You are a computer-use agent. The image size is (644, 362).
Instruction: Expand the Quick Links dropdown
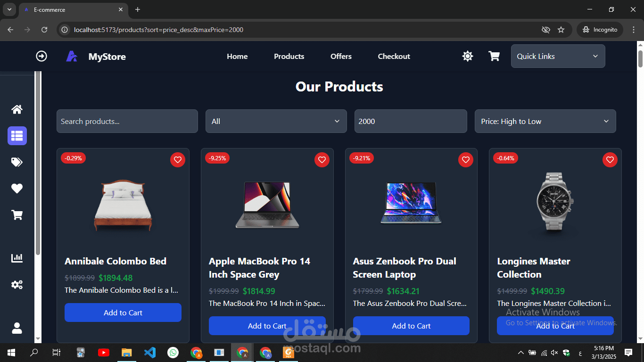click(558, 56)
